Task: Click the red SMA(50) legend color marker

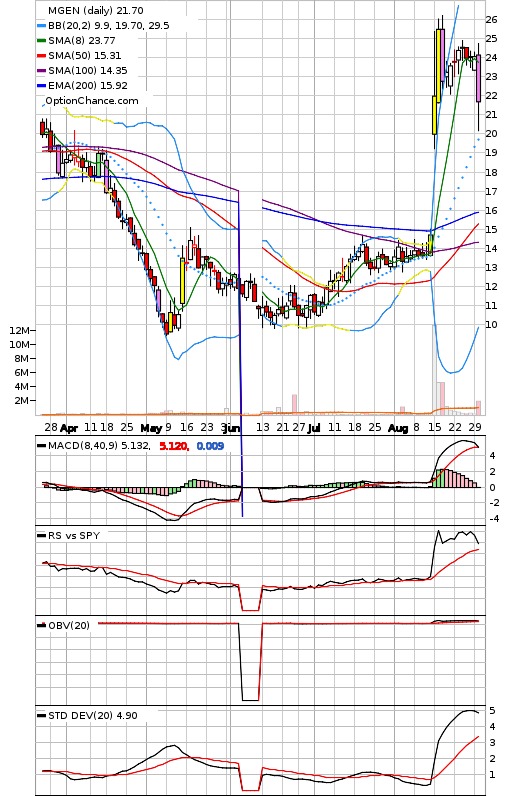Action: 42,56
